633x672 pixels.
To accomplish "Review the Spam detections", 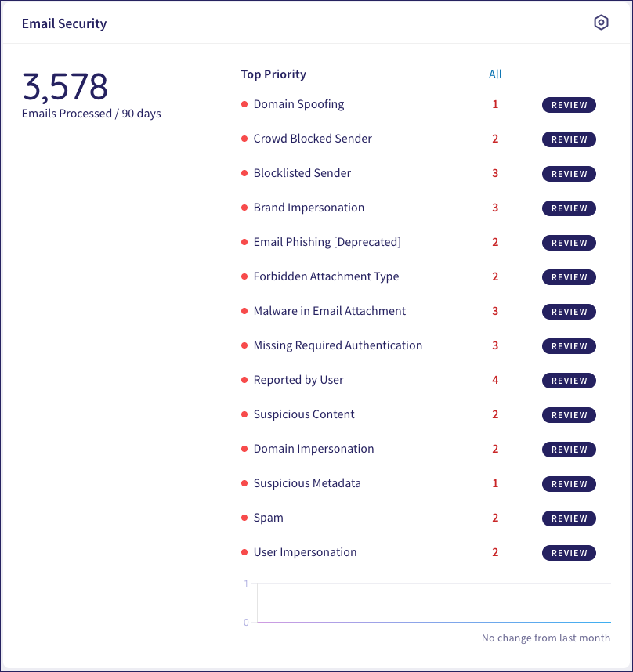I will 569,518.
